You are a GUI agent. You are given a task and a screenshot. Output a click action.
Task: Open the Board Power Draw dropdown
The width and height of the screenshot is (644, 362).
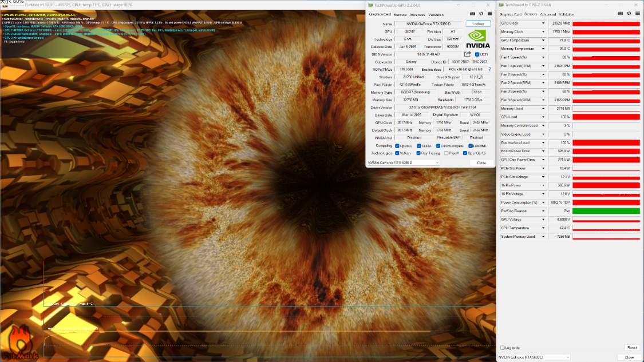point(543,151)
